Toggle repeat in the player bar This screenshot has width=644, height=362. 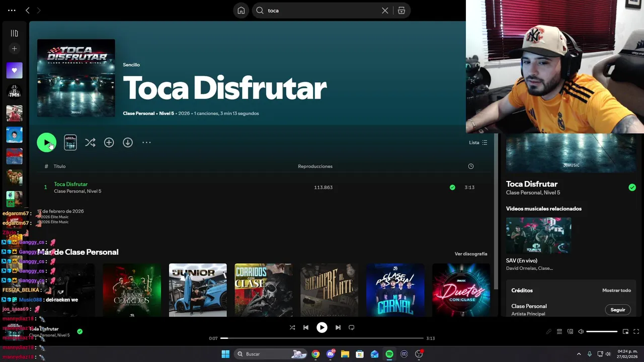352,327
